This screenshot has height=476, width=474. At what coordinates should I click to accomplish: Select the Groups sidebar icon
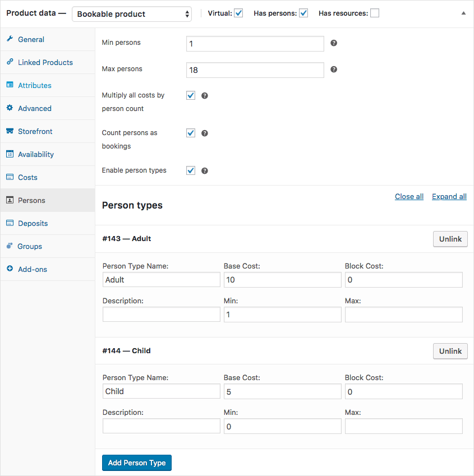point(10,246)
